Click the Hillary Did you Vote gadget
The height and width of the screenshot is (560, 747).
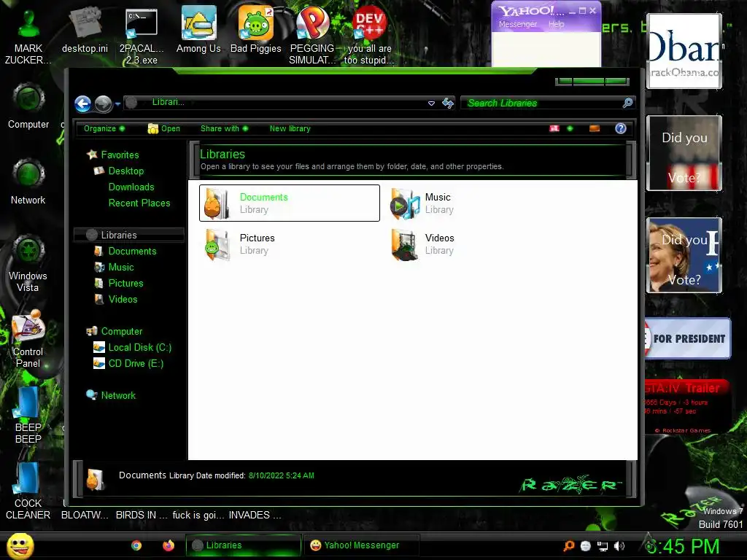pyautogui.click(x=684, y=255)
